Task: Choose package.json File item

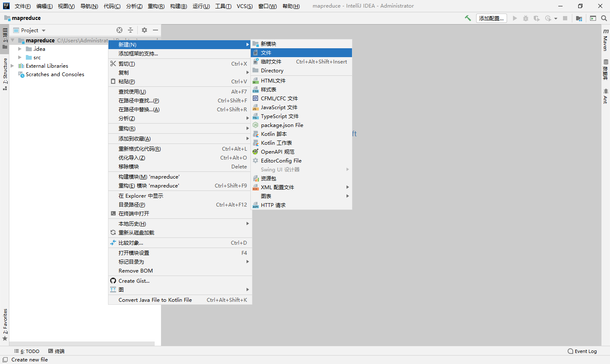Action: click(x=302, y=125)
